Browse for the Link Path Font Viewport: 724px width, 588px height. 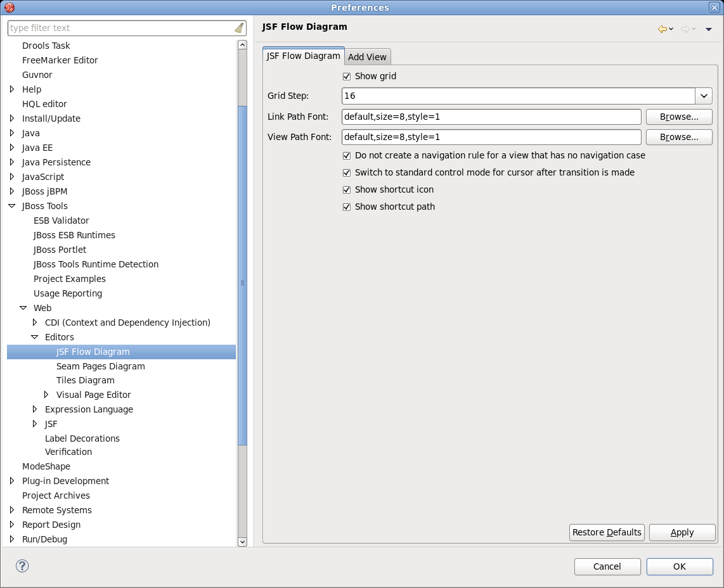[x=679, y=117]
